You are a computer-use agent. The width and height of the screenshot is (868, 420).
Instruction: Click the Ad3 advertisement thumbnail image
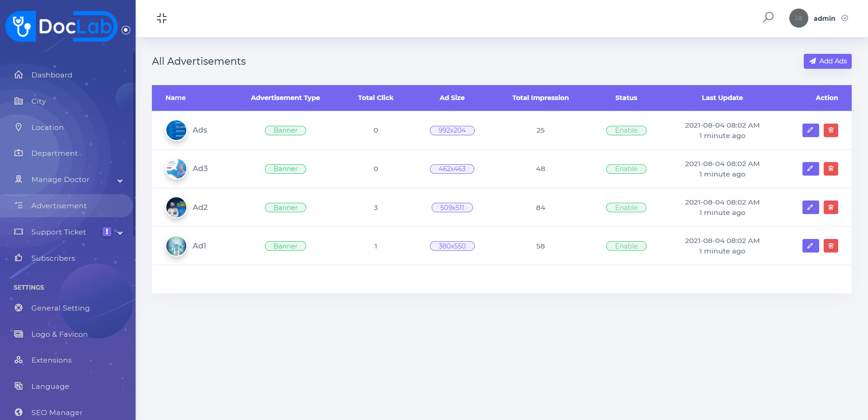pyautogui.click(x=176, y=169)
